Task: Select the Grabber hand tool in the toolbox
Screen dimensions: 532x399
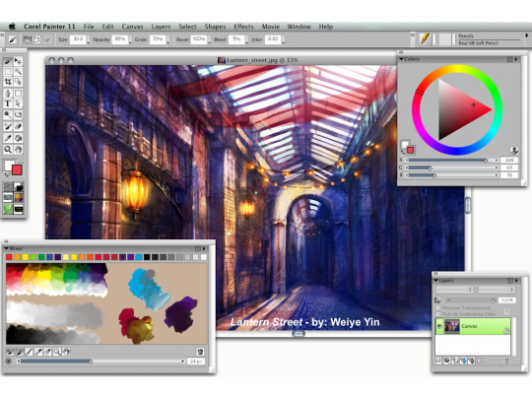Action: coord(18,150)
